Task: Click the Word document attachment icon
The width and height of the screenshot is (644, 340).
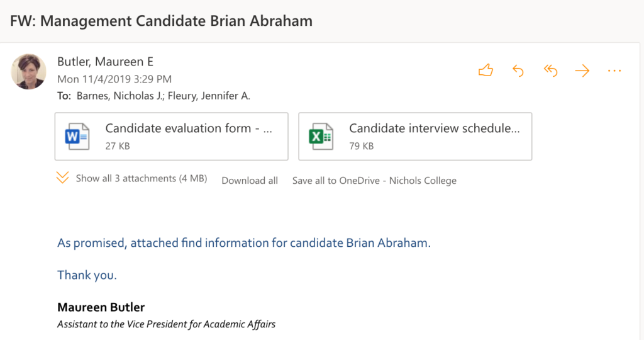Action: (x=77, y=137)
